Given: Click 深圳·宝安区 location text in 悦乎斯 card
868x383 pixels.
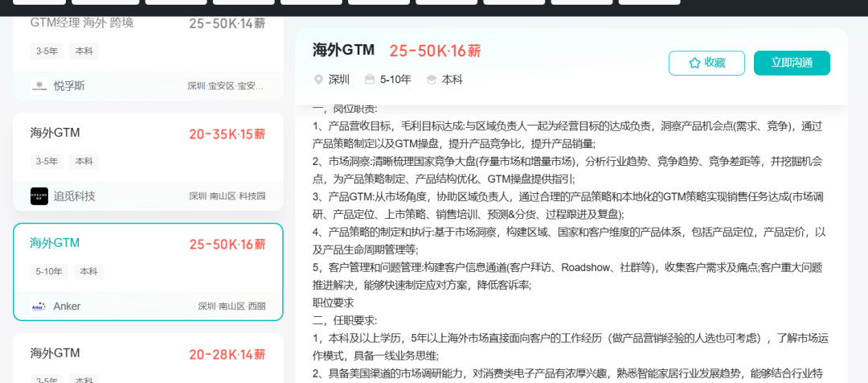Looking at the screenshot, I should [x=225, y=86].
